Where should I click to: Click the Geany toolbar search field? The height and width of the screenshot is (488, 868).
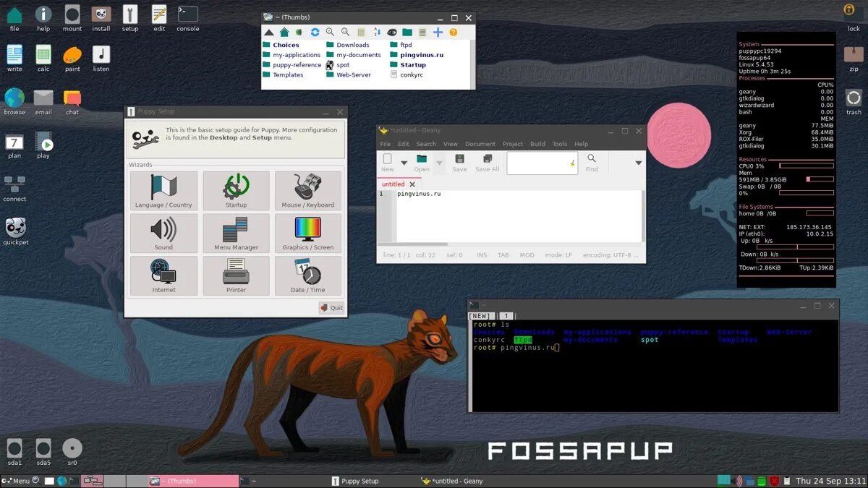542,163
